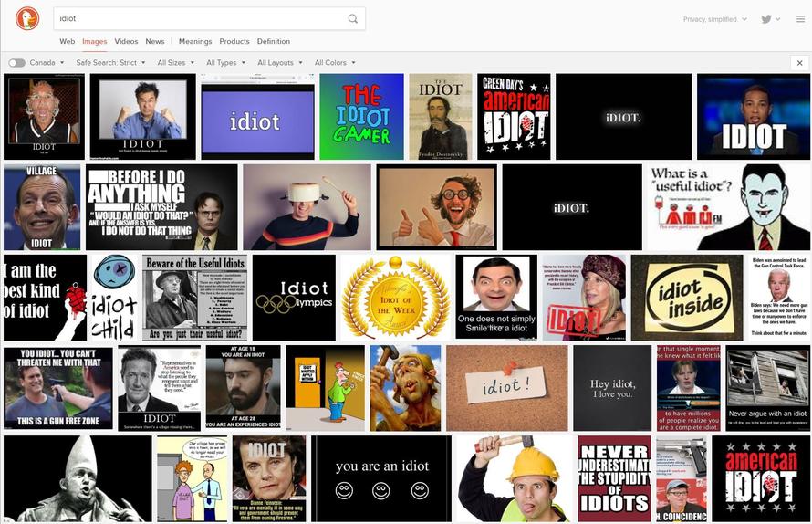Open 'Before I do anything' meme thumbnail
The image size is (812, 524).
click(x=161, y=207)
